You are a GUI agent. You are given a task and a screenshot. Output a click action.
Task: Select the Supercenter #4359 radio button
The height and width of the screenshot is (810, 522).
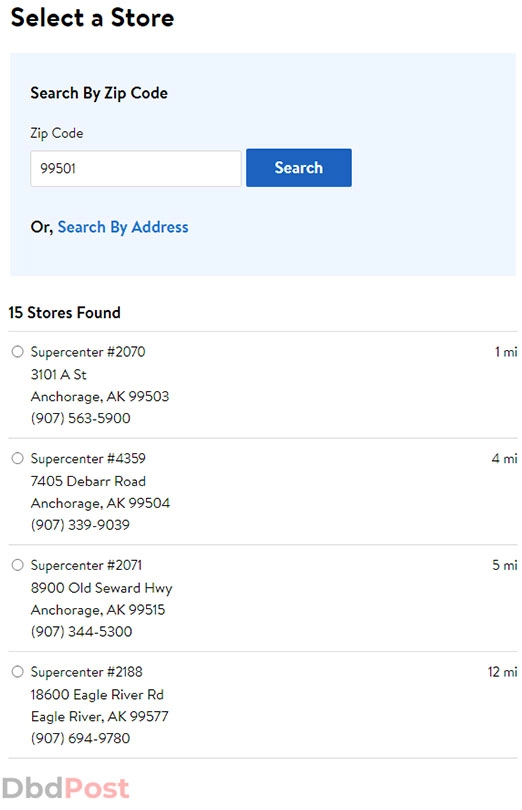[x=18, y=458]
